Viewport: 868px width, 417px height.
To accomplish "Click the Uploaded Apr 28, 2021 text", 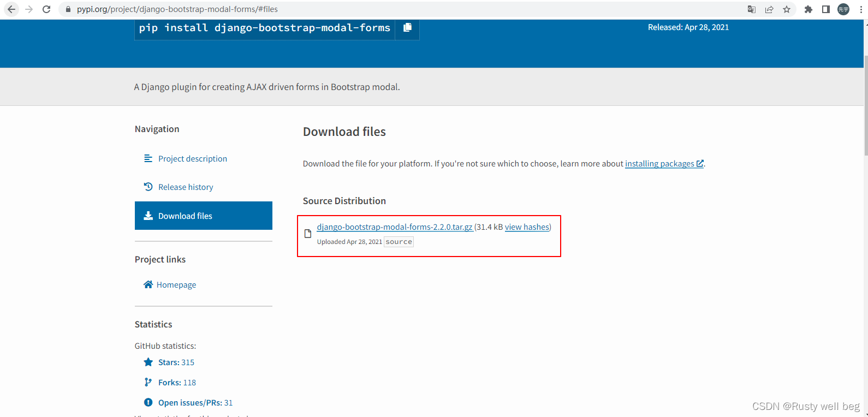I will coord(349,242).
